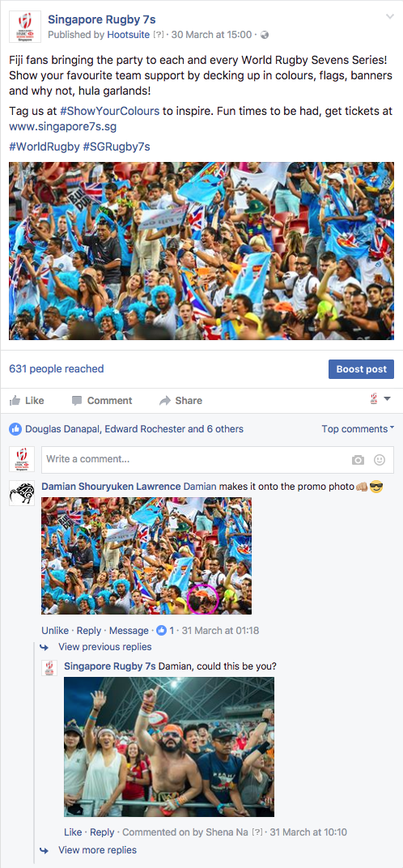Toggle Unlike on Damian's comment

point(55,630)
